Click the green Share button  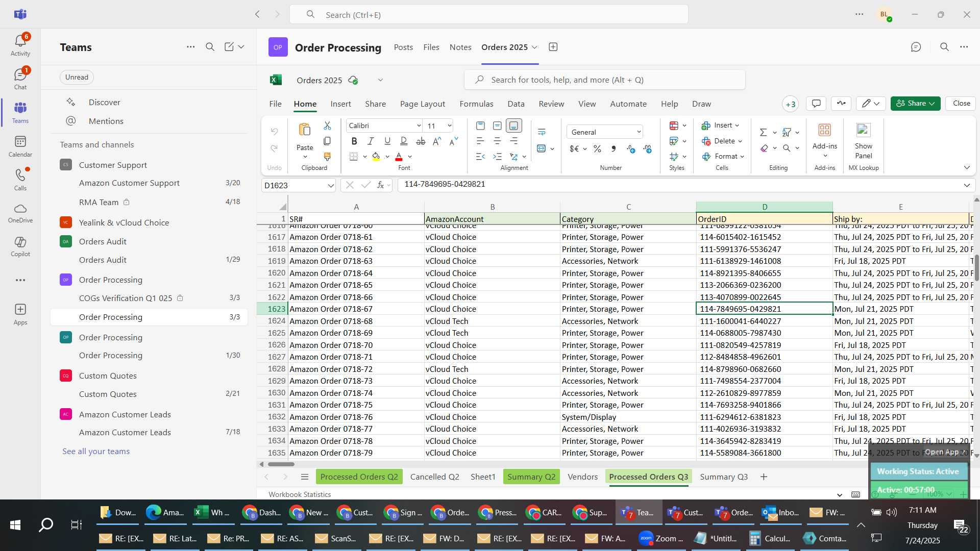click(915, 104)
